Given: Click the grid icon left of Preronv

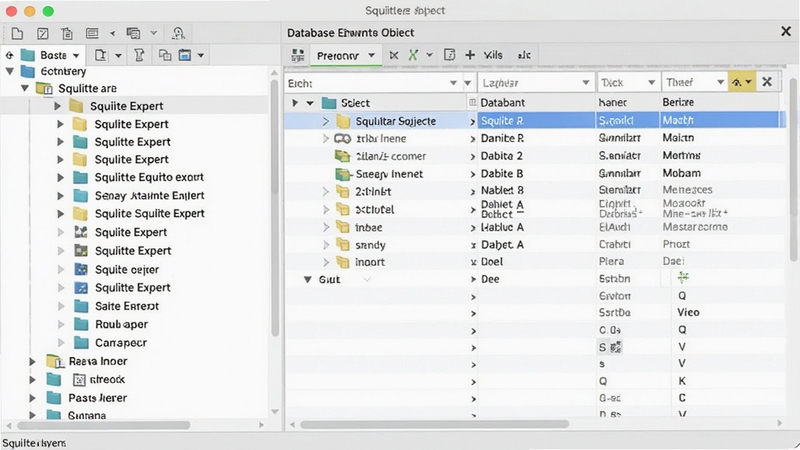Looking at the screenshot, I should click(x=297, y=55).
